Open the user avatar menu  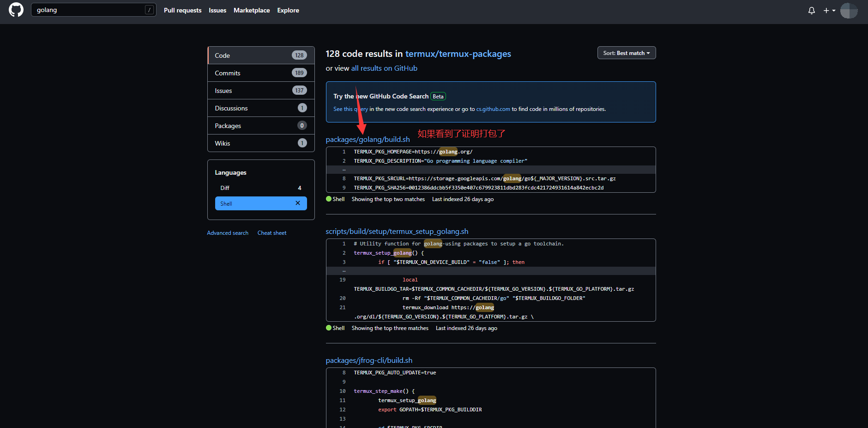(x=849, y=10)
